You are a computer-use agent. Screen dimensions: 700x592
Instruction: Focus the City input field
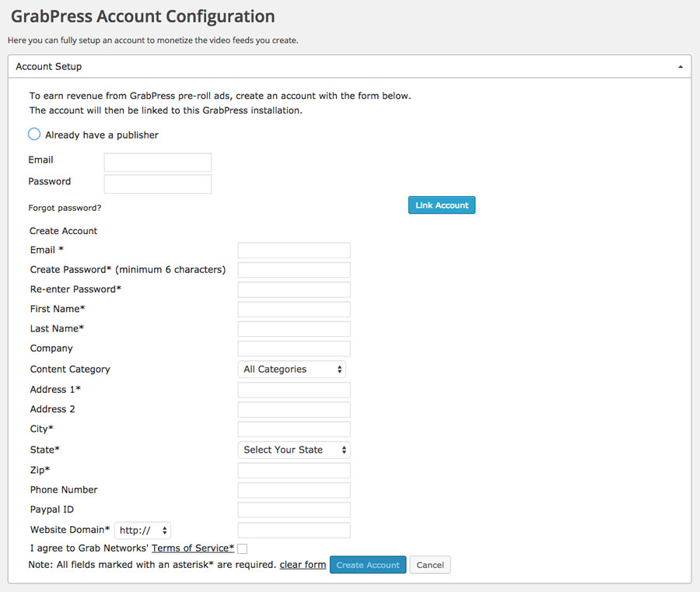tap(294, 429)
